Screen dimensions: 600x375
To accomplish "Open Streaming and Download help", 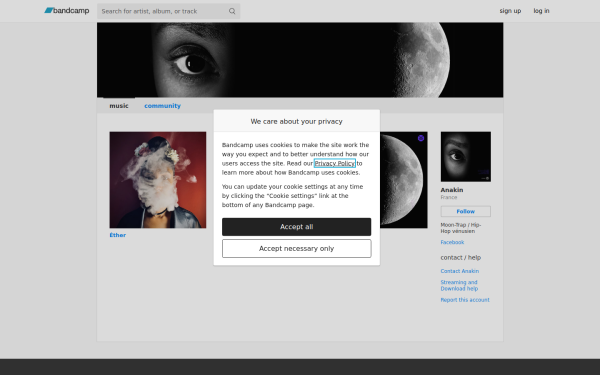I will (459, 285).
